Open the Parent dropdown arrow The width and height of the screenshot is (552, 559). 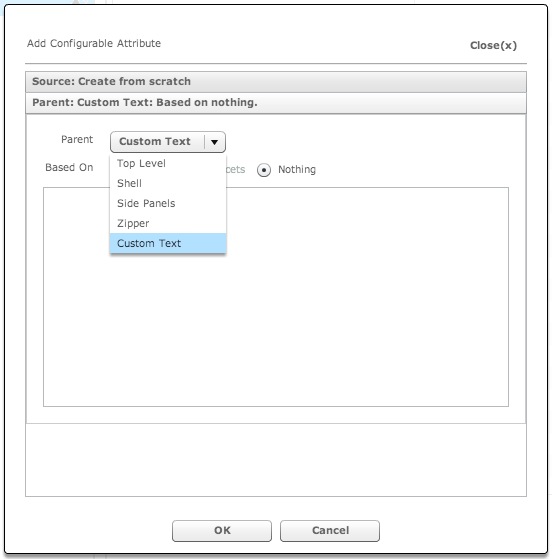(214, 142)
